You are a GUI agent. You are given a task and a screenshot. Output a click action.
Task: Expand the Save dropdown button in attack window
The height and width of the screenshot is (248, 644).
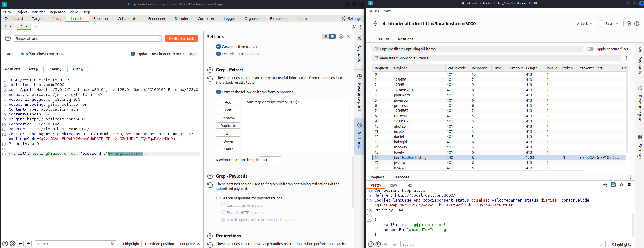pyautogui.click(x=612, y=24)
